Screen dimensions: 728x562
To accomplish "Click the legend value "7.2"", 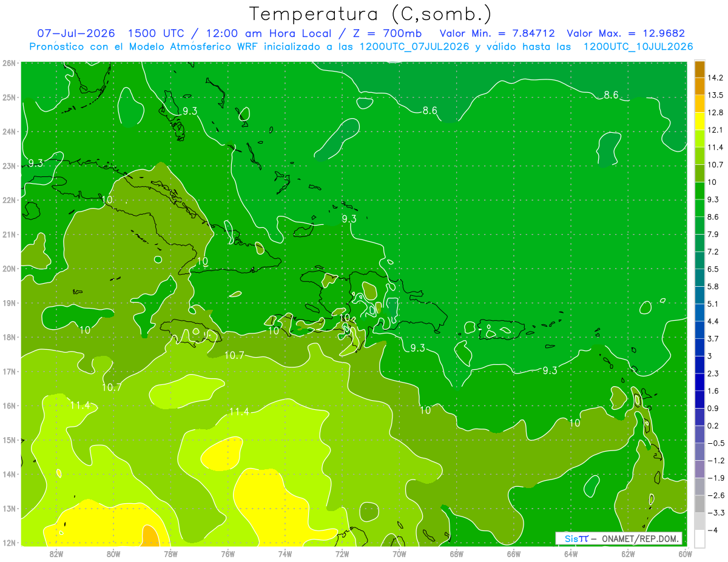I will point(713,252).
